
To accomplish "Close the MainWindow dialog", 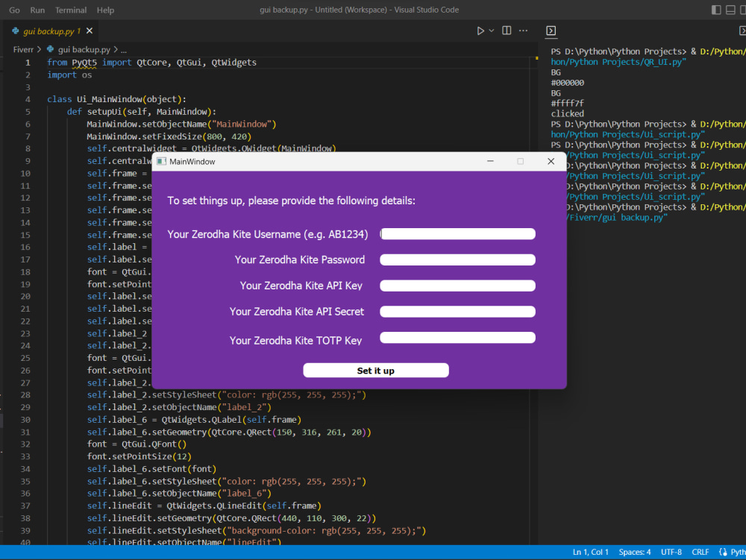I will 551,161.
